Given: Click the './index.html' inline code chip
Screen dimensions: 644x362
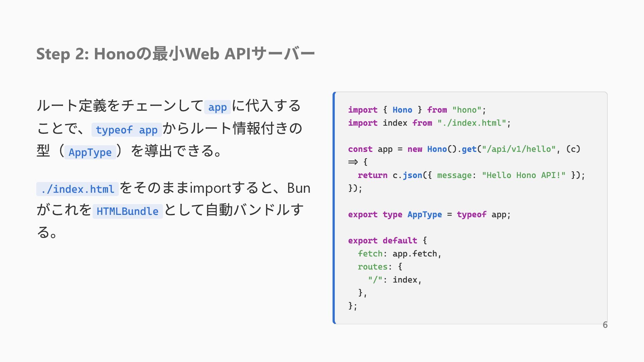Looking at the screenshot, I should pos(77,189).
